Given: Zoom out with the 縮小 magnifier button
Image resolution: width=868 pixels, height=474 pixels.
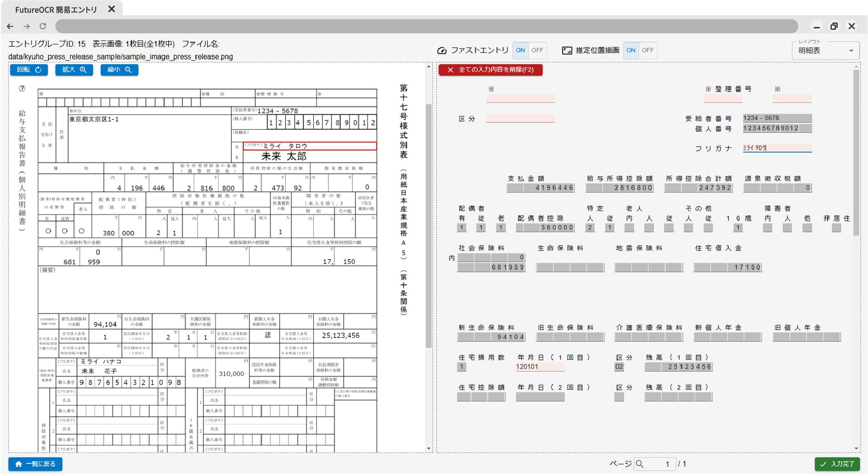Looking at the screenshot, I should pyautogui.click(x=119, y=69).
